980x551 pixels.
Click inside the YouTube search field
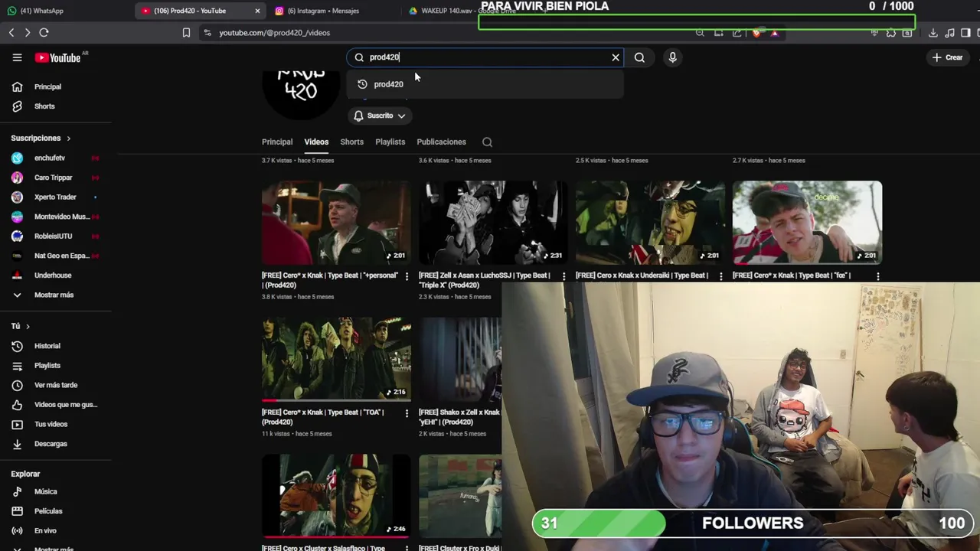[x=486, y=57]
